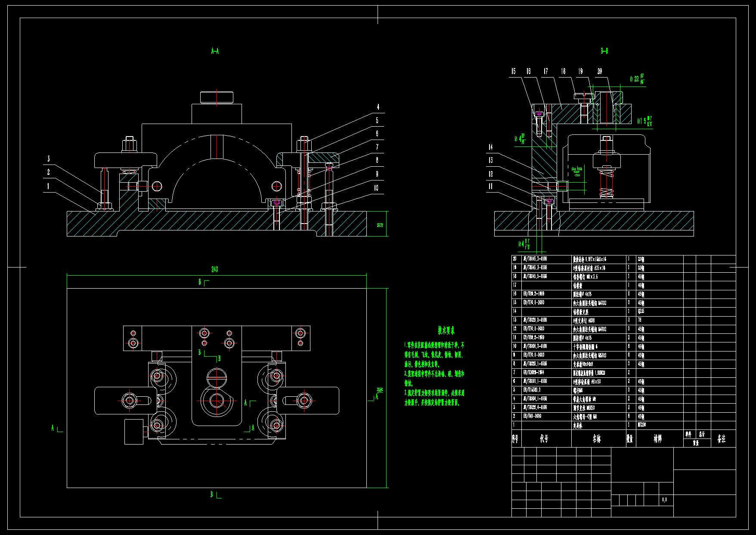Select the "HT200" material cell
The height and width of the screenshot is (535, 756).
642,425
